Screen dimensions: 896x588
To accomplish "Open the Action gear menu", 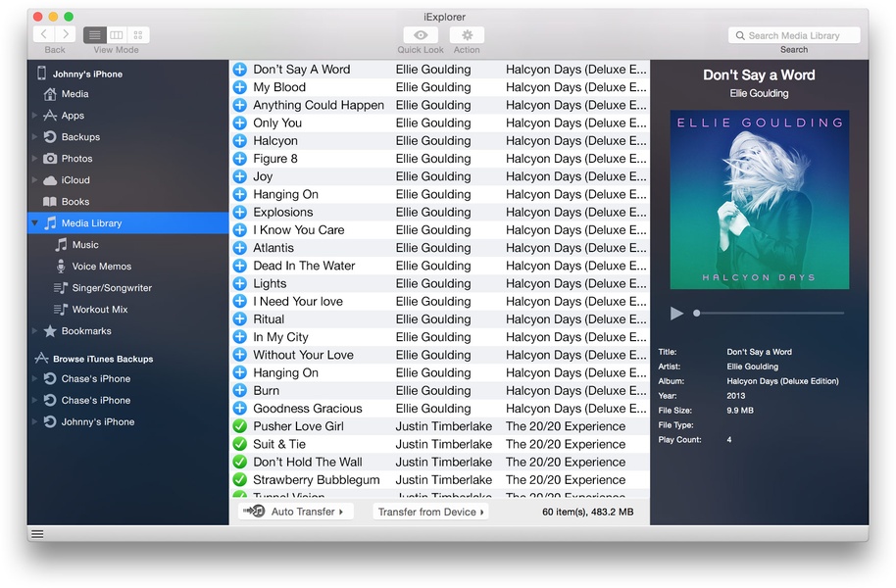I will coord(467,35).
